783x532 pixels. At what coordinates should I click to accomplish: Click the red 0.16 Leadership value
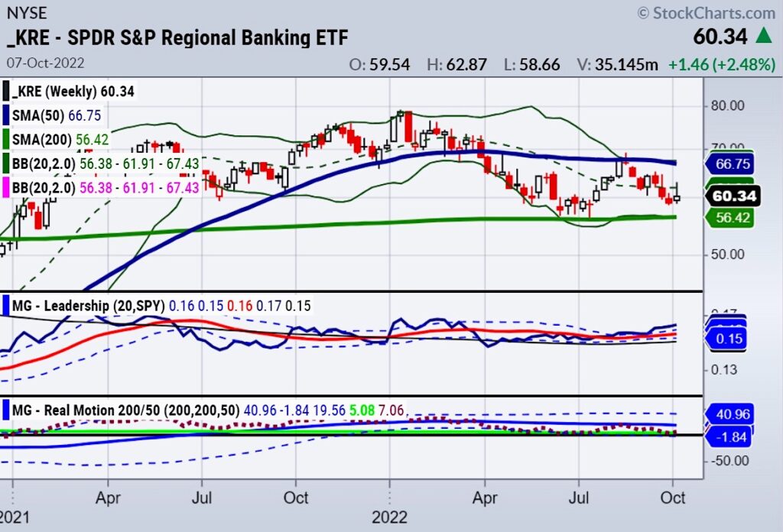pyautogui.click(x=239, y=306)
